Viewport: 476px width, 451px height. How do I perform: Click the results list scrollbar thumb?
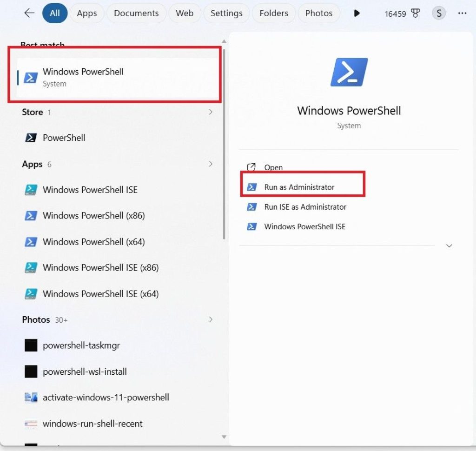[x=224, y=144]
